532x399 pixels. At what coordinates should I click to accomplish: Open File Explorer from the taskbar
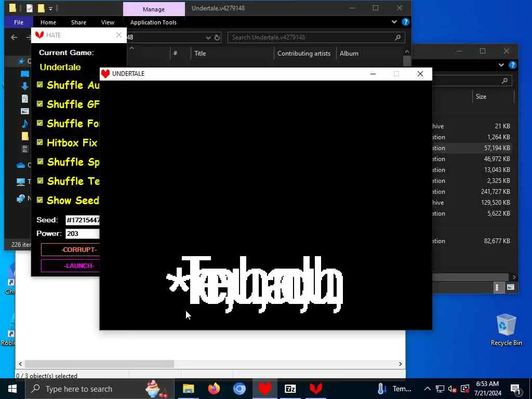[188, 389]
